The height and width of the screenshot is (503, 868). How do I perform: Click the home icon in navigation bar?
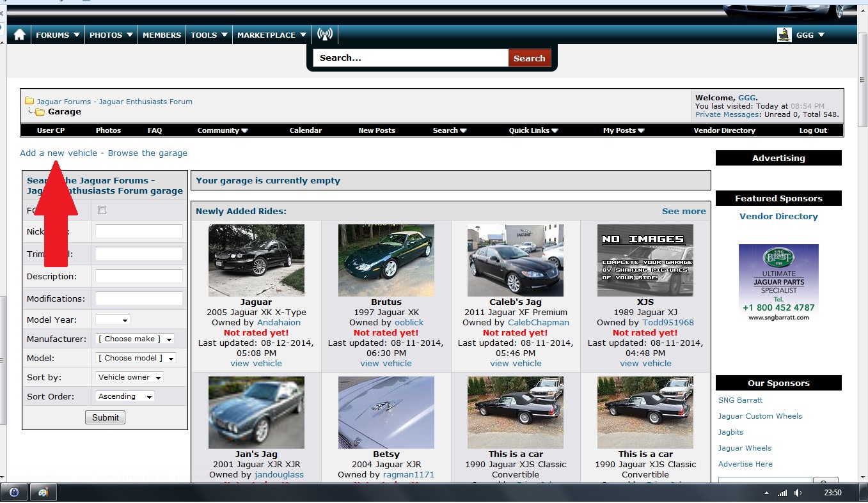pyautogui.click(x=20, y=35)
